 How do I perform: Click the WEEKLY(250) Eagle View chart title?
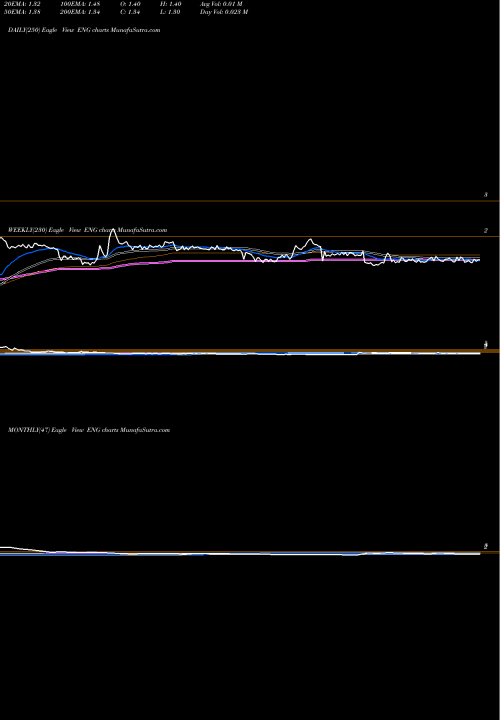click(x=87, y=230)
